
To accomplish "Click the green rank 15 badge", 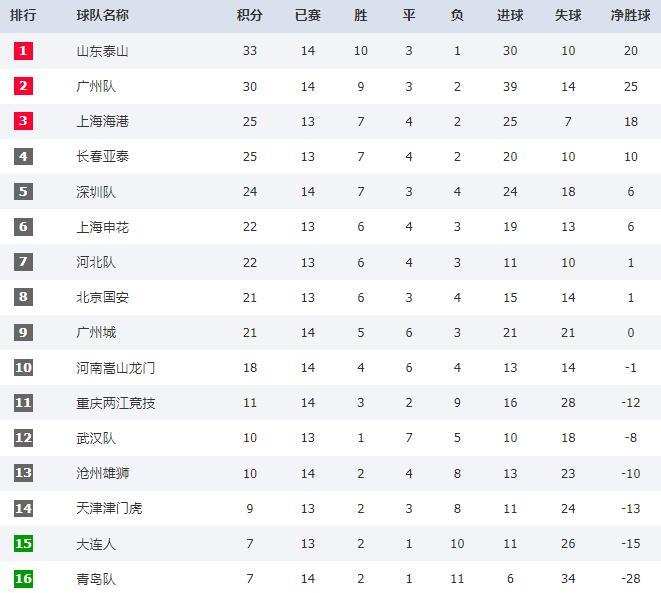I will tap(23, 543).
